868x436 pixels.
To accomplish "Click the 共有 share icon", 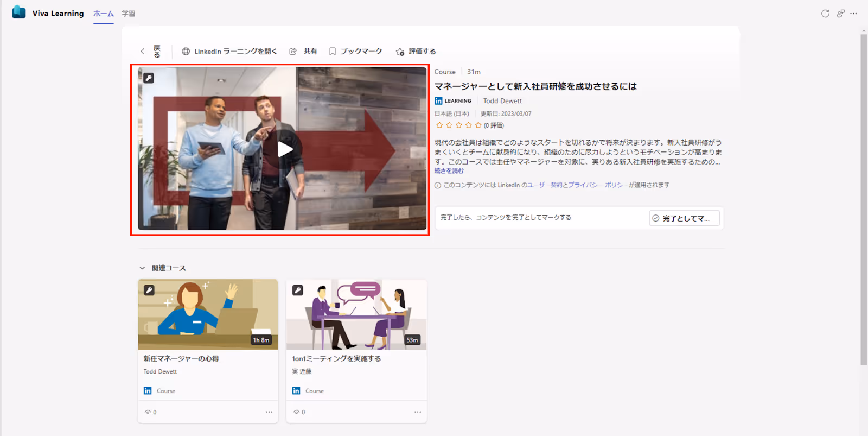I will tap(293, 52).
